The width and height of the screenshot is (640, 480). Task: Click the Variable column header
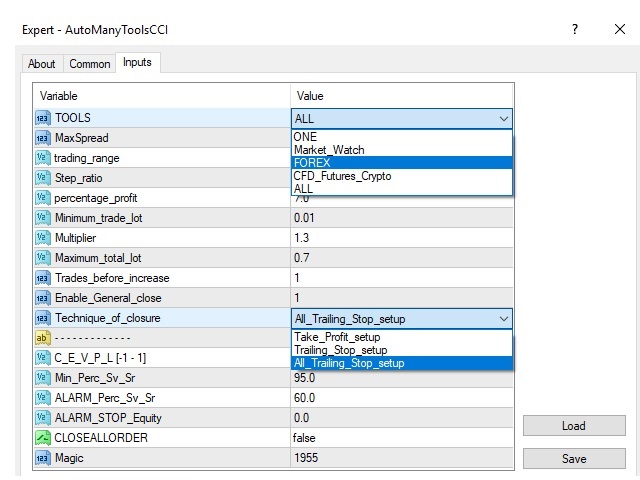(162, 96)
